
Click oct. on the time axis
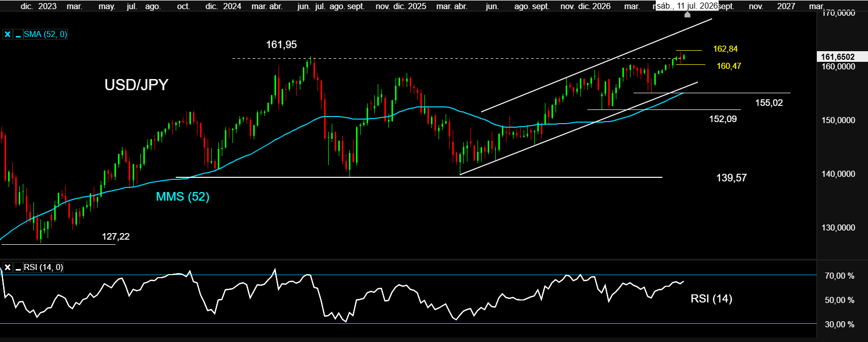coord(183,6)
